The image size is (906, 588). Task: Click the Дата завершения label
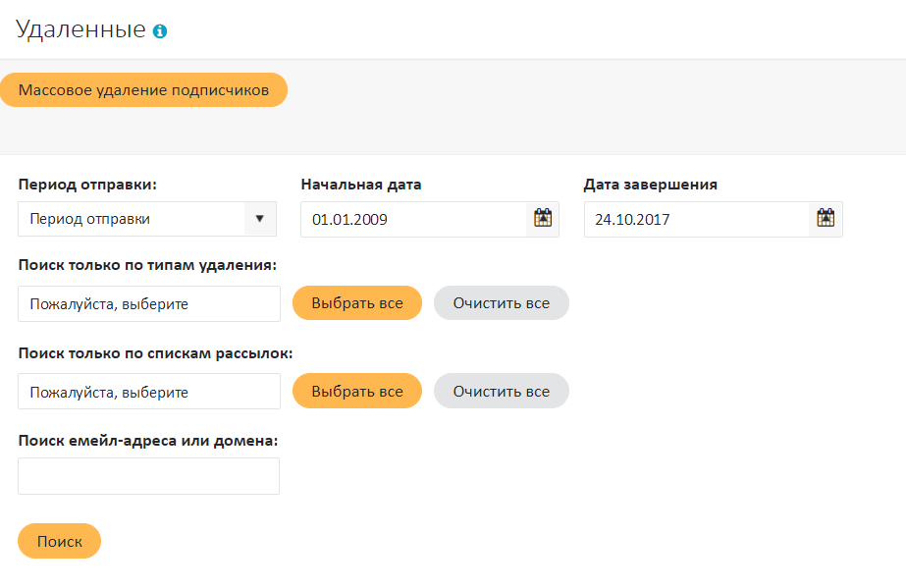pyautogui.click(x=650, y=185)
